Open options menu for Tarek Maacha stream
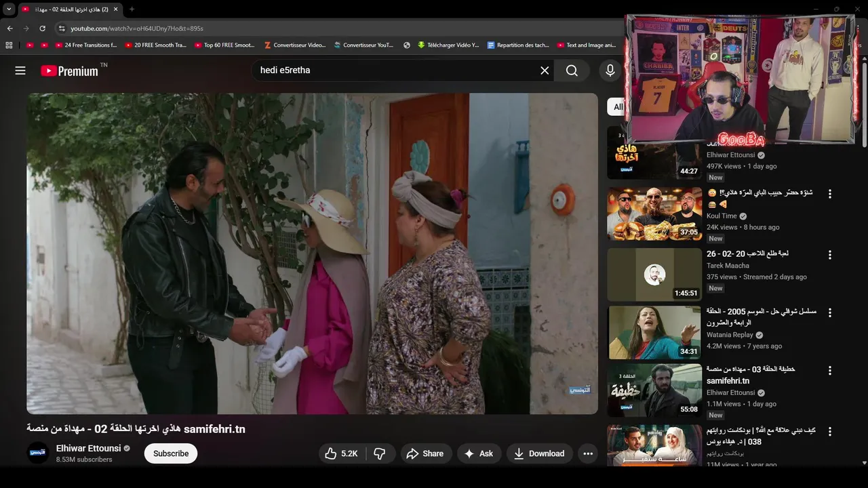 coord(829,255)
